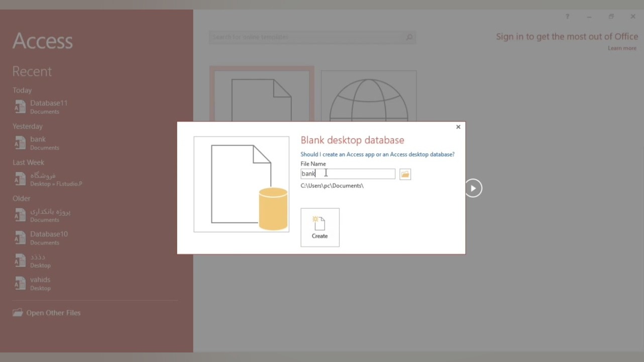
Task: Open recent file bank from Yesterday
Action: click(37, 143)
